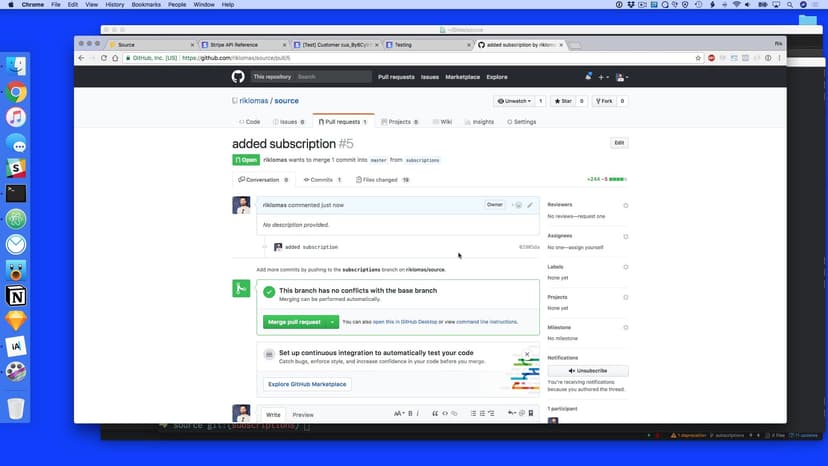The width and height of the screenshot is (828, 466).
Task: Star the repository
Action: [562, 101]
